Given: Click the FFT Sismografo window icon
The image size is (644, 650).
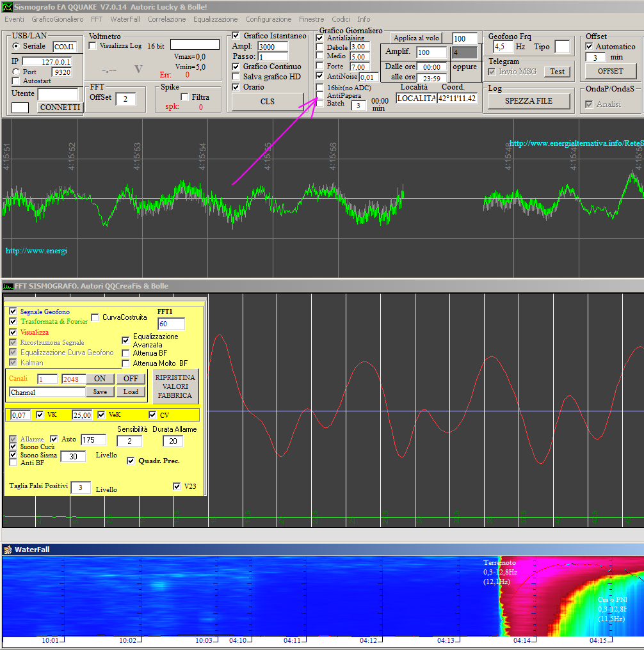Looking at the screenshot, I should point(7,286).
